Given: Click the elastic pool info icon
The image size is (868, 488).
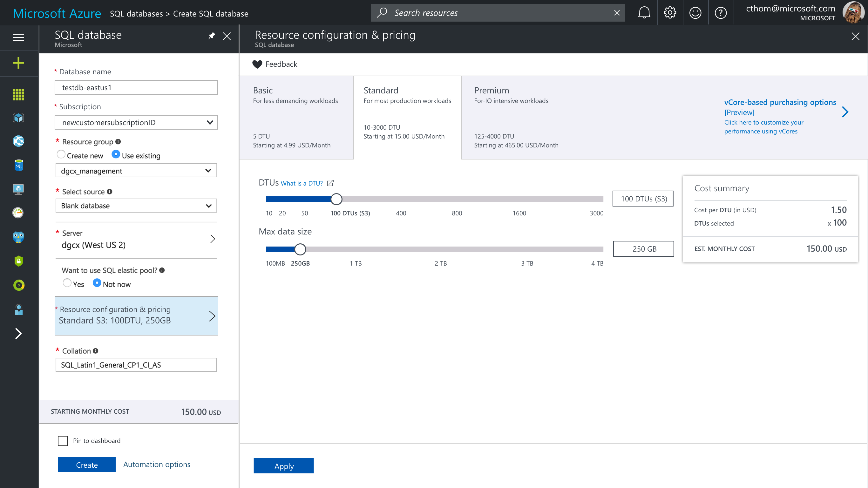Looking at the screenshot, I should pos(162,270).
